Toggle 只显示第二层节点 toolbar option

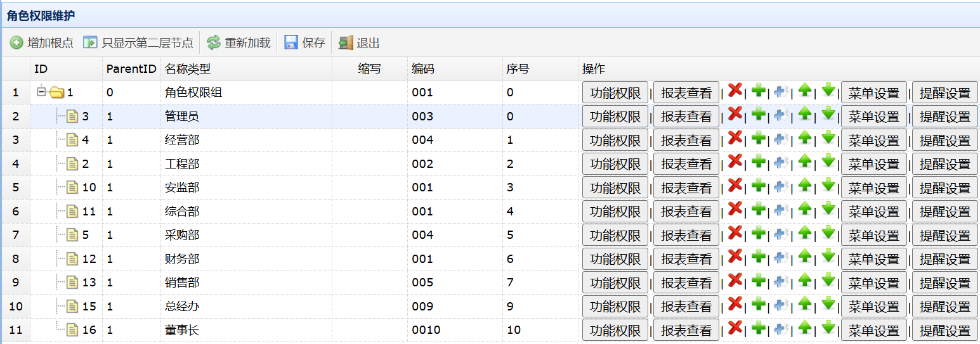pos(138,43)
